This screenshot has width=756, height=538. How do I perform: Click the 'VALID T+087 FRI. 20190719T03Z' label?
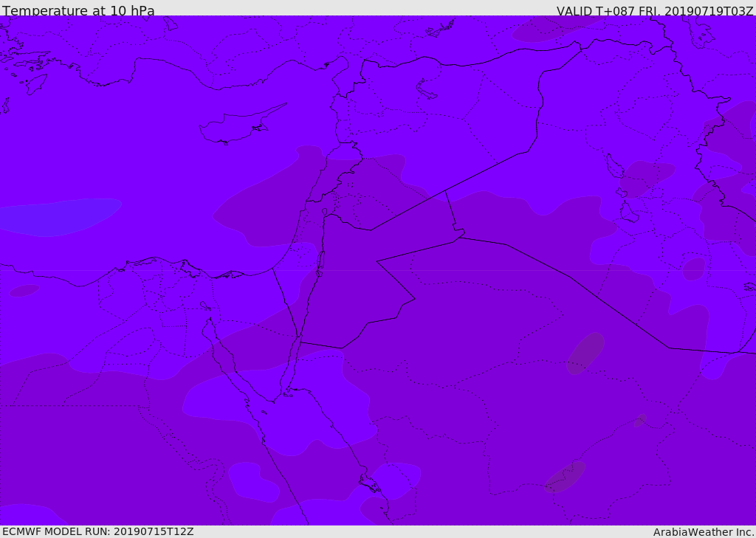(655, 10)
